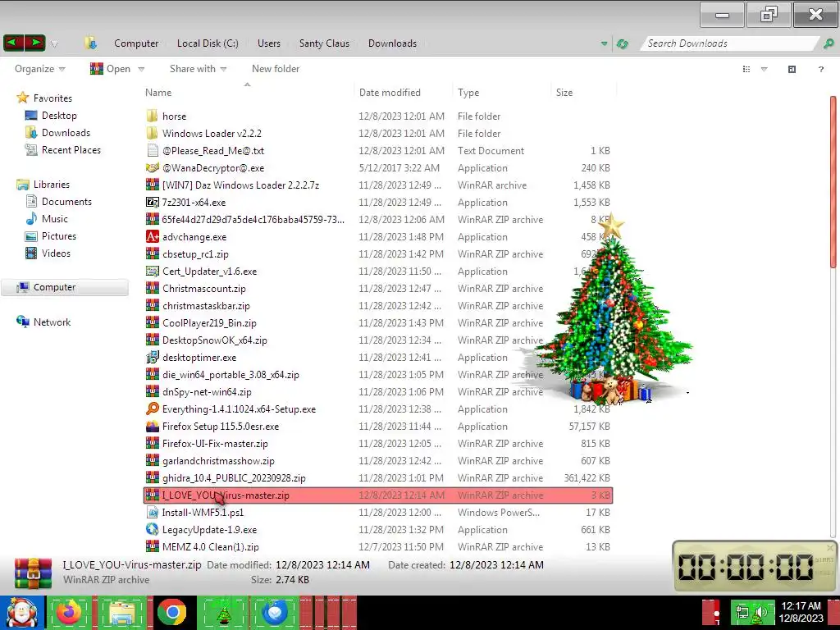Click the network tray icon
The image size is (840, 630).
click(x=742, y=613)
